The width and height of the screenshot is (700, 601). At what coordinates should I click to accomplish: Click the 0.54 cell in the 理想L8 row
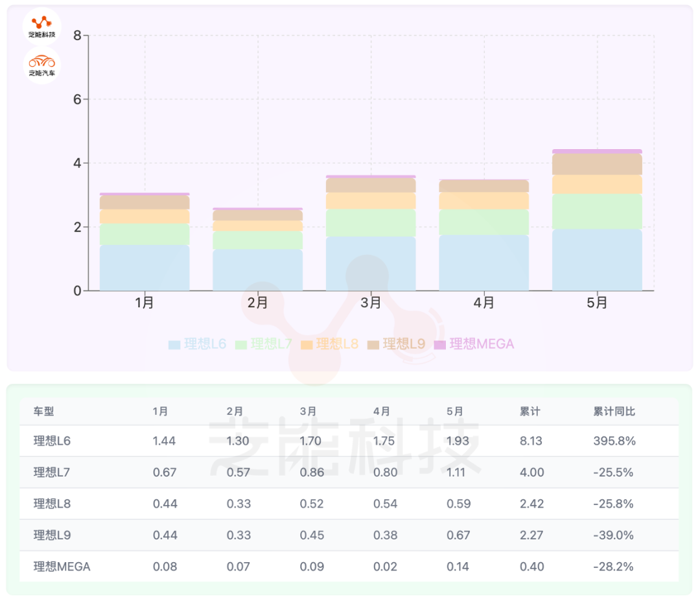(x=385, y=504)
